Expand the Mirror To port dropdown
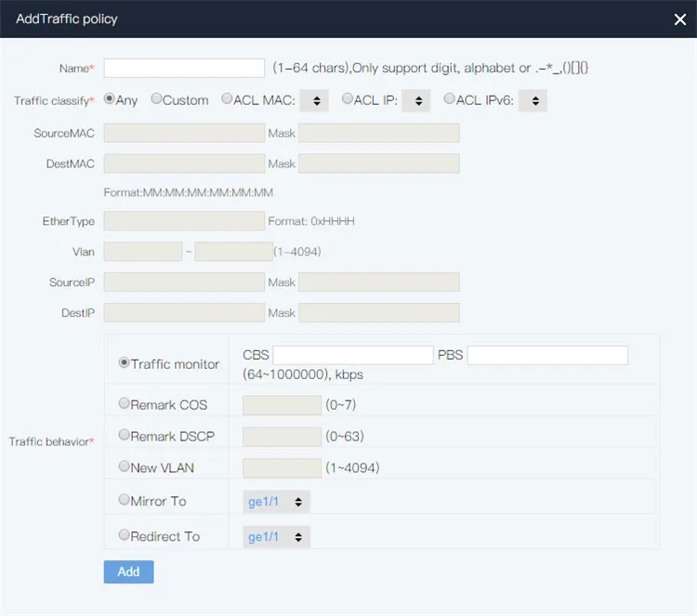Screen dimensions: 697x616 click(276, 502)
